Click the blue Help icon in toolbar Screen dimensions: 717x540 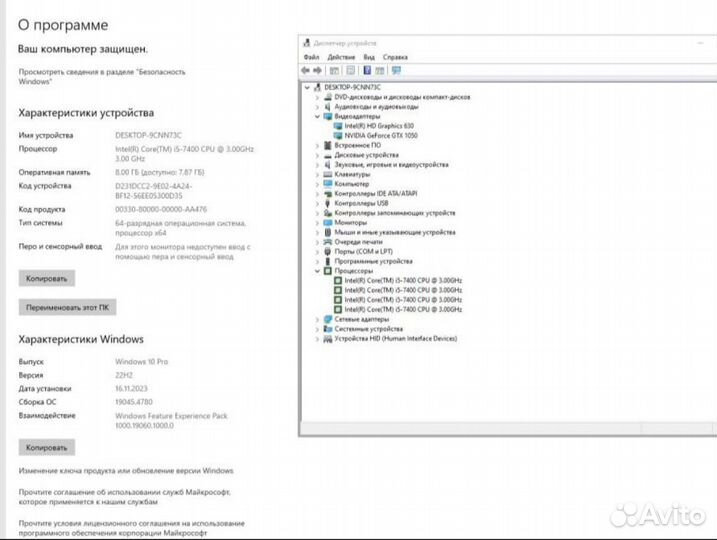tap(367, 70)
